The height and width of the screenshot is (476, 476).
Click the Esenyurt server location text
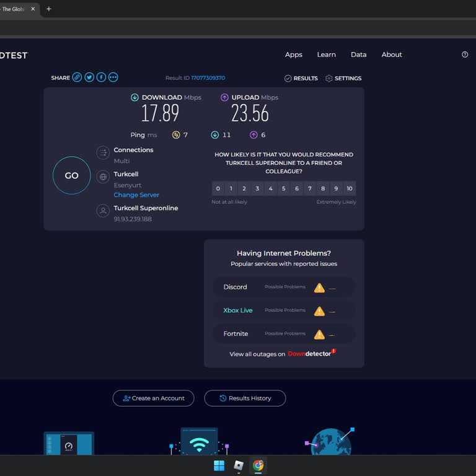tap(128, 185)
